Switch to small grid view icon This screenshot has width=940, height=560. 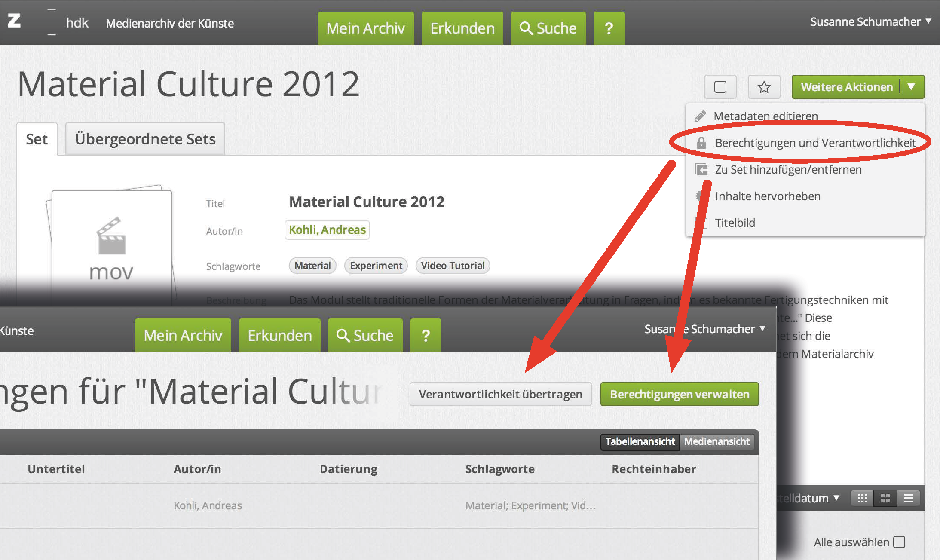[x=862, y=498]
